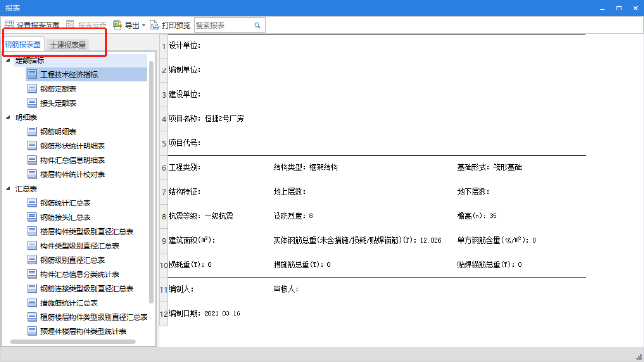Click the icon beside 工程技术经济指标
This screenshot has height=362, width=644.
(x=32, y=74)
